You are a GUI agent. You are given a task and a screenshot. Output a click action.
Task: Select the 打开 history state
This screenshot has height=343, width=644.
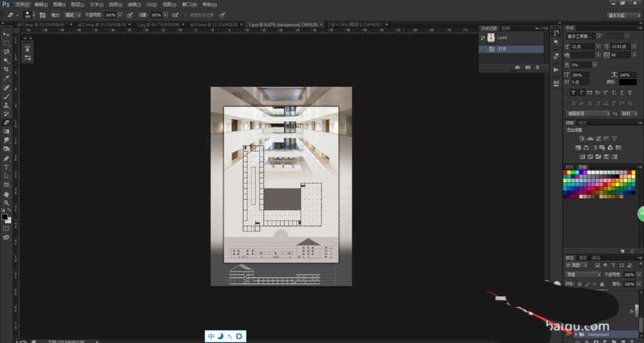(x=502, y=49)
